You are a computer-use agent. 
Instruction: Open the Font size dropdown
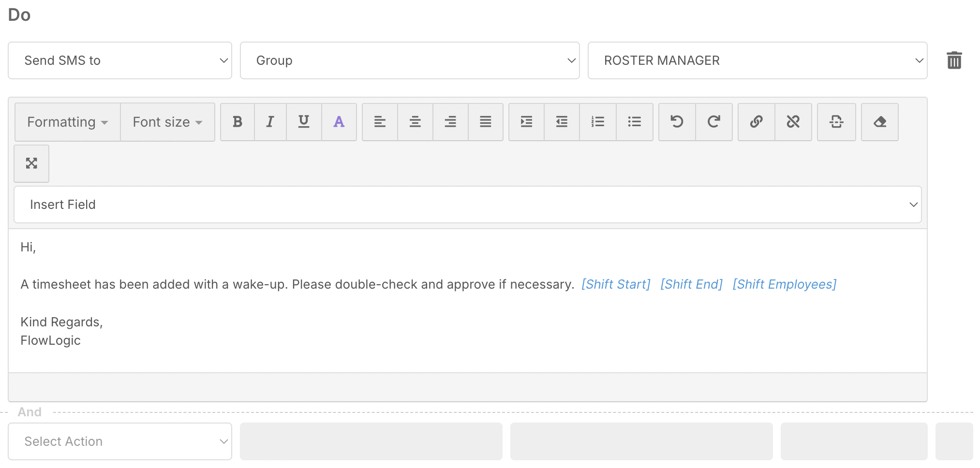coord(167,122)
